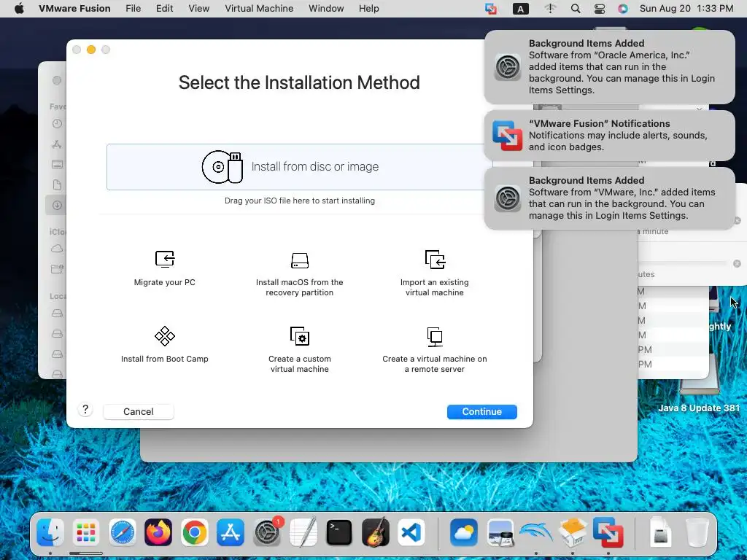
Task: Switch to VMware Fusion in the Dock
Action: tap(608, 532)
